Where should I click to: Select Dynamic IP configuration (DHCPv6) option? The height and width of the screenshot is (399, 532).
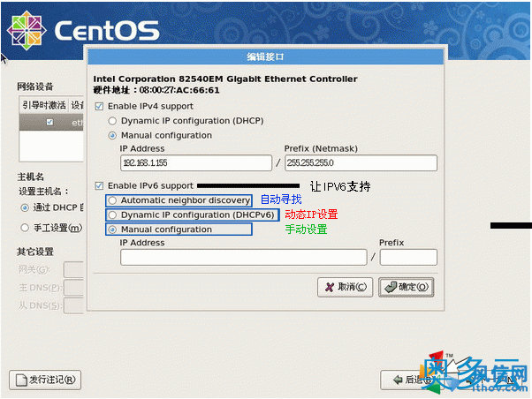(x=112, y=215)
